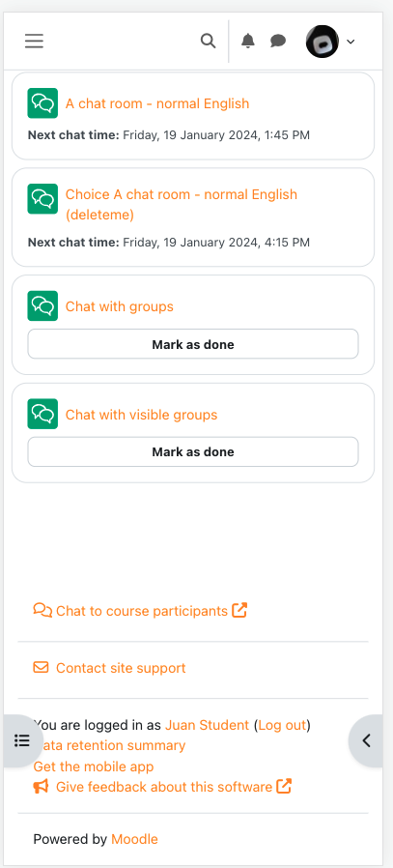Click Give feedback about this software

[162, 787]
